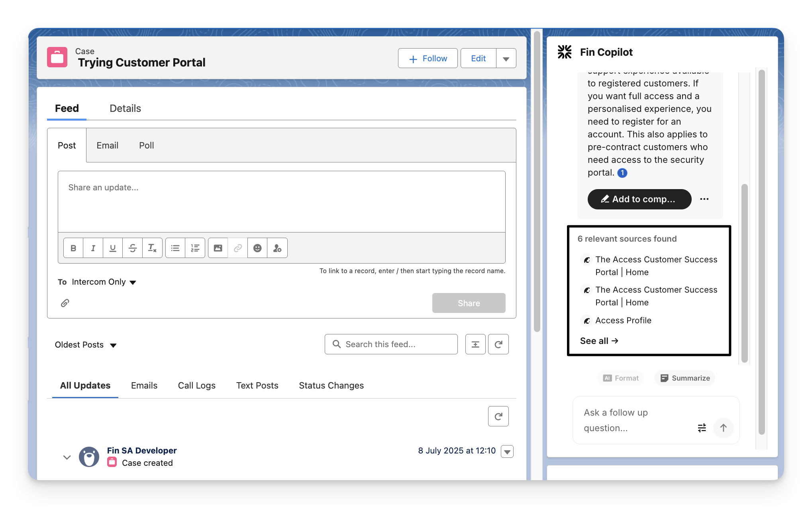Expand the dropdown arrow next to Edit
The height and width of the screenshot is (508, 812).
coord(506,59)
